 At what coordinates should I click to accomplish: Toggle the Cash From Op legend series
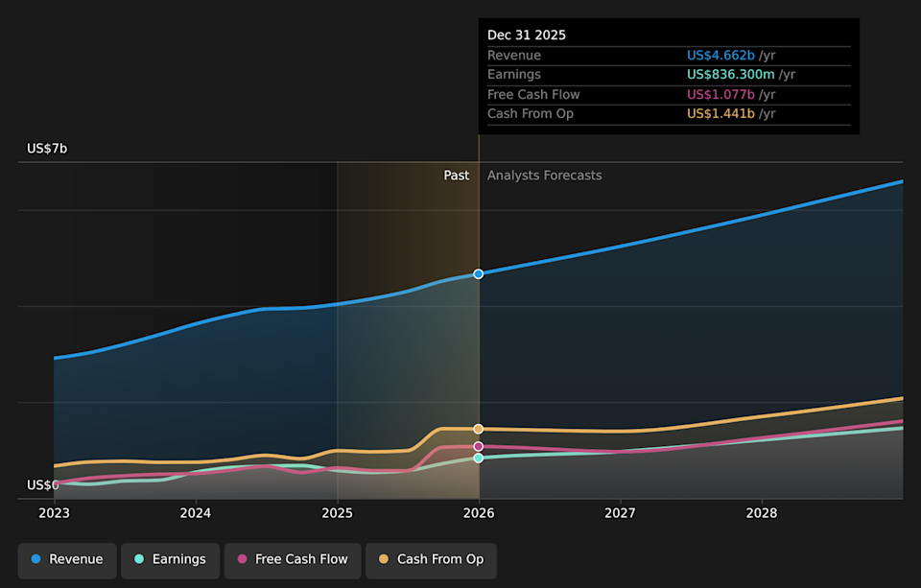(431, 560)
